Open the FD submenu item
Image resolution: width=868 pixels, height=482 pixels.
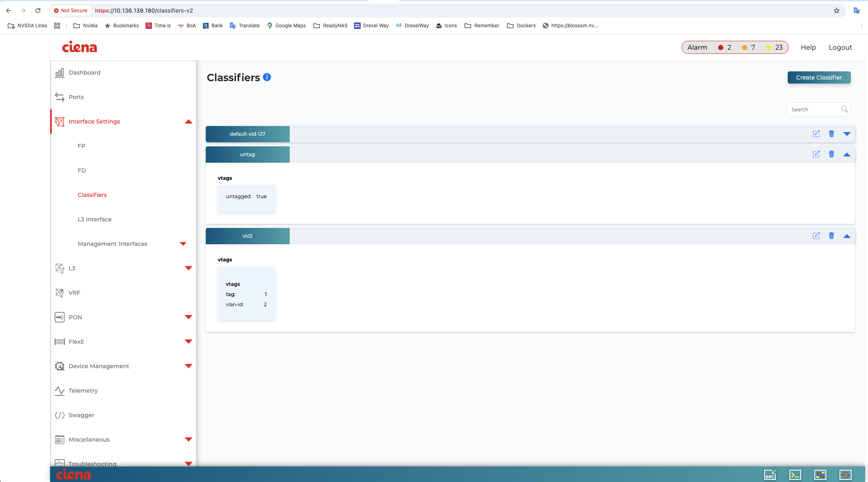click(x=82, y=170)
